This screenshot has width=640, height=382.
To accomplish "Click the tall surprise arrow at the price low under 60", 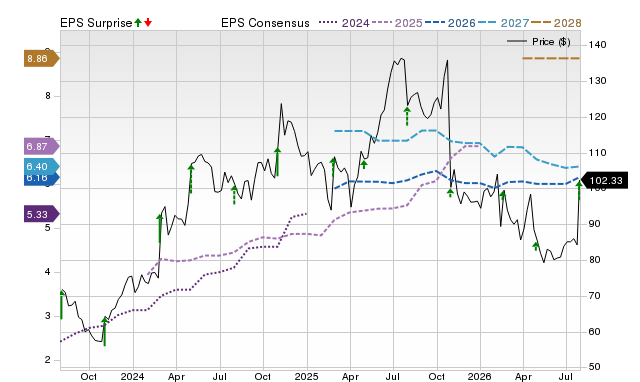I will [x=104, y=331].
